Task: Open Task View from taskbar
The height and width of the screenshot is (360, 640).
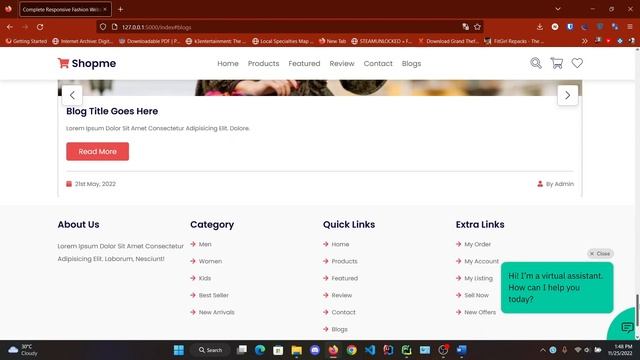Action: click(242, 350)
